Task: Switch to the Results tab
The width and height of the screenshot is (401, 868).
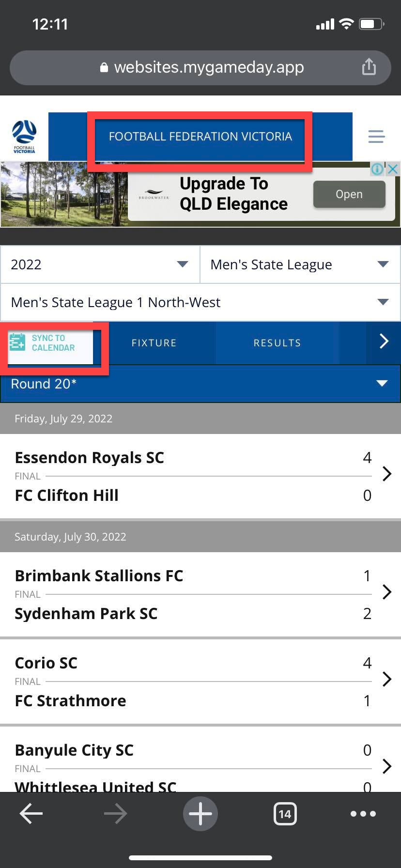Action: [x=277, y=343]
